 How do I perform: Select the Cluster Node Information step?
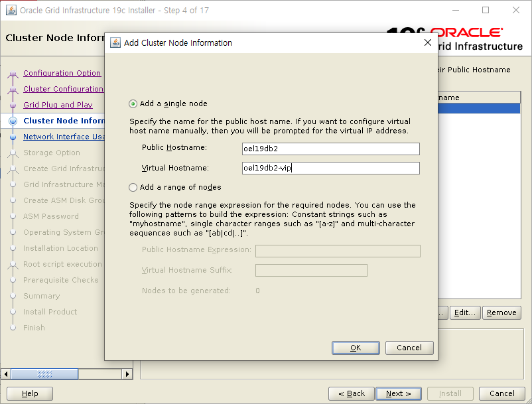pyautogui.click(x=64, y=121)
